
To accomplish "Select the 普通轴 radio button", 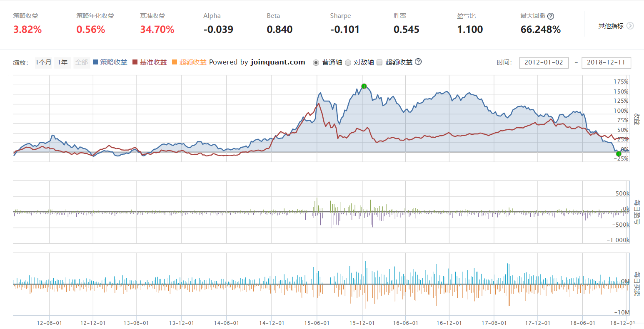I will coord(316,62).
